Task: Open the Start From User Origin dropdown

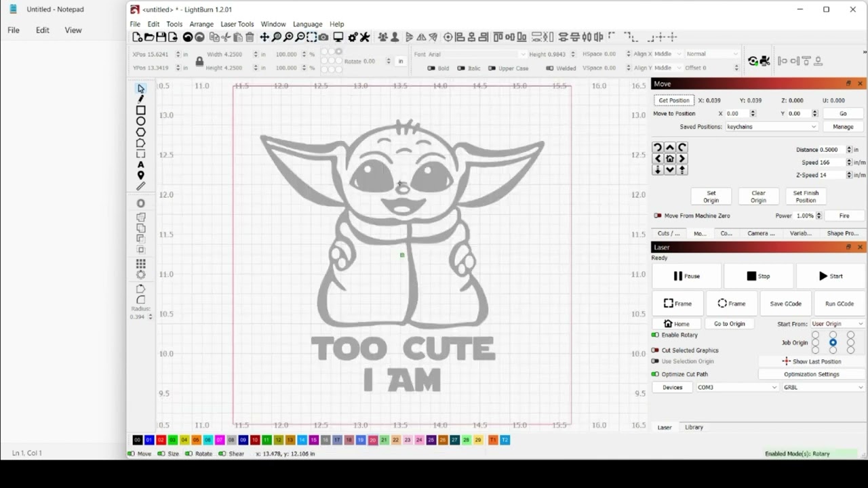Action: coord(837,324)
